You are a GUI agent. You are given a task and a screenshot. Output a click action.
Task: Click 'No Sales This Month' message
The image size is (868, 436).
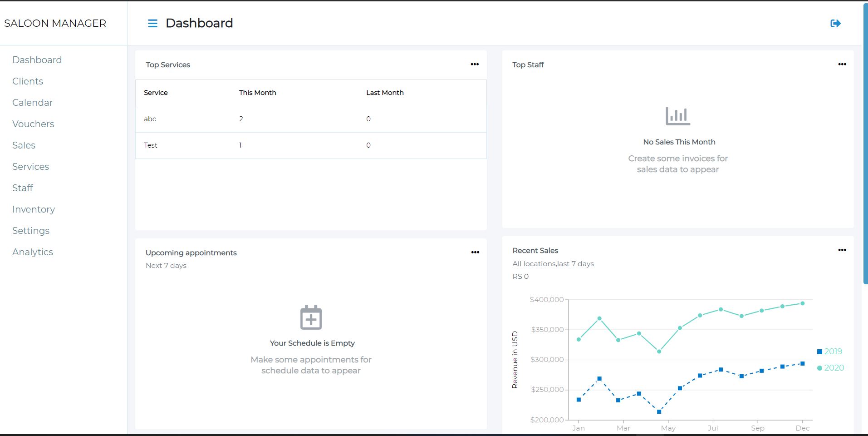point(679,142)
